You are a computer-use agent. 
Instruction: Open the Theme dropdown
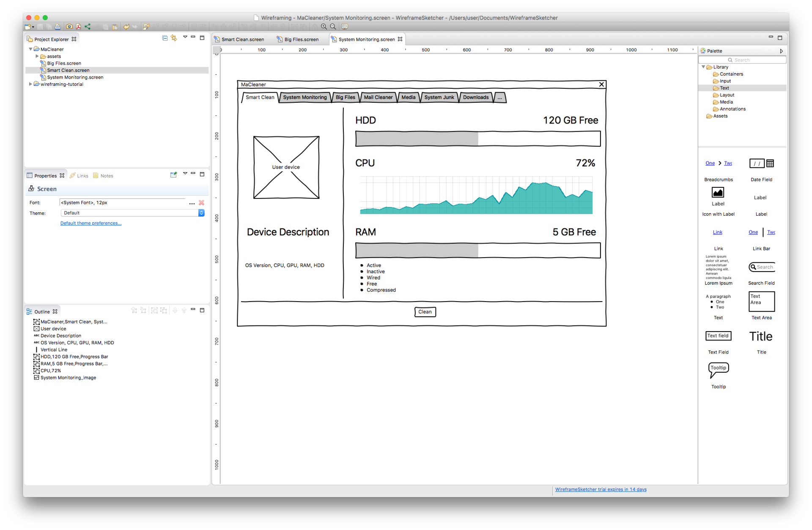click(x=201, y=213)
